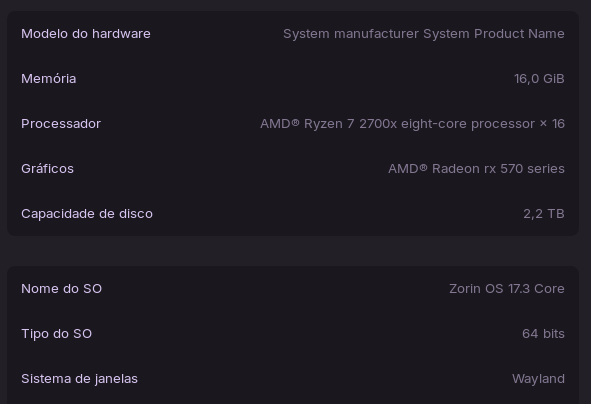Select the AMD Ryzen 7 2700x processor text
This screenshot has width=591, height=404.
pyautogui.click(x=397, y=124)
